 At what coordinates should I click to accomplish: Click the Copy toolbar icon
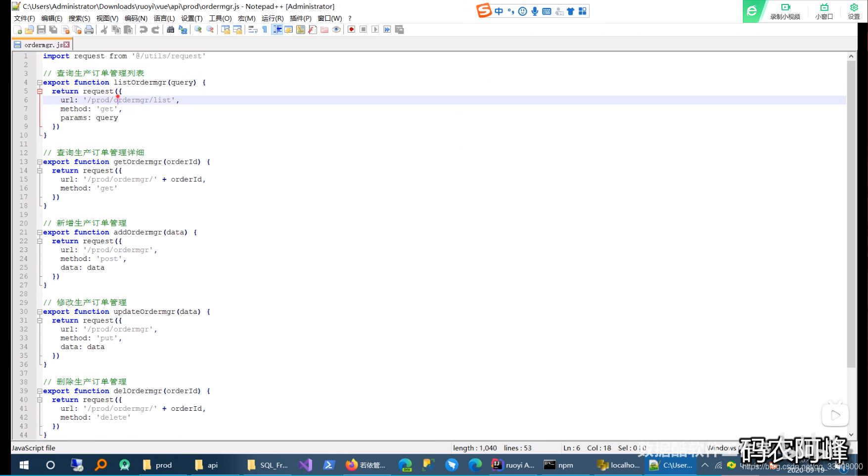(x=116, y=30)
